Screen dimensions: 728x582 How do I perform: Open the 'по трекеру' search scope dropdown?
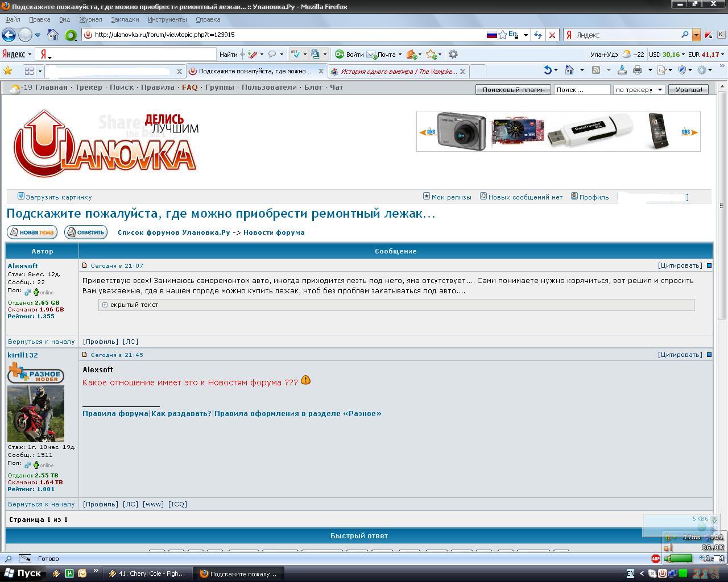[x=639, y=90]
